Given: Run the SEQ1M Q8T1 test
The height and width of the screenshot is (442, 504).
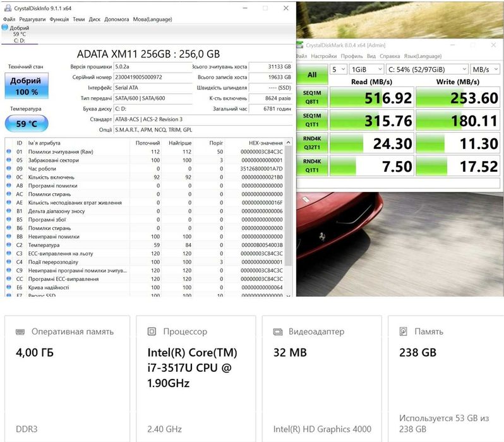Looking at the screenshot, I should 312,97.
